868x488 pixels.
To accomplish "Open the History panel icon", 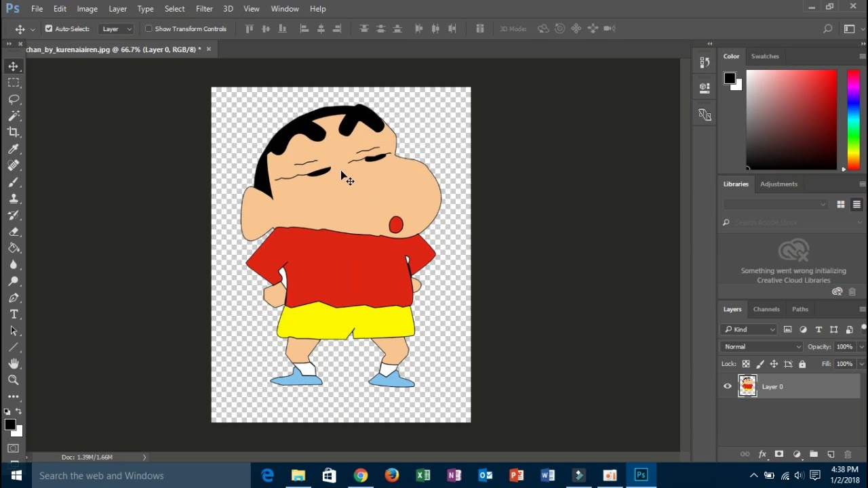I will 705,62.
